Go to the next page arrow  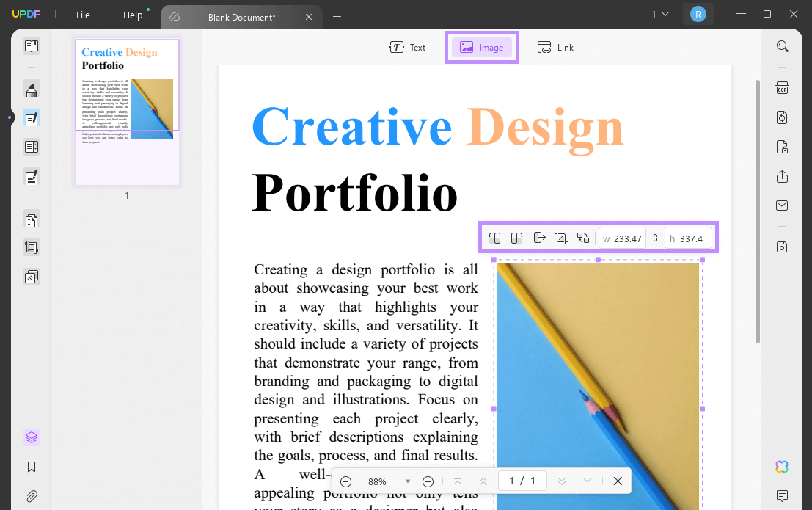pos(562,481)
